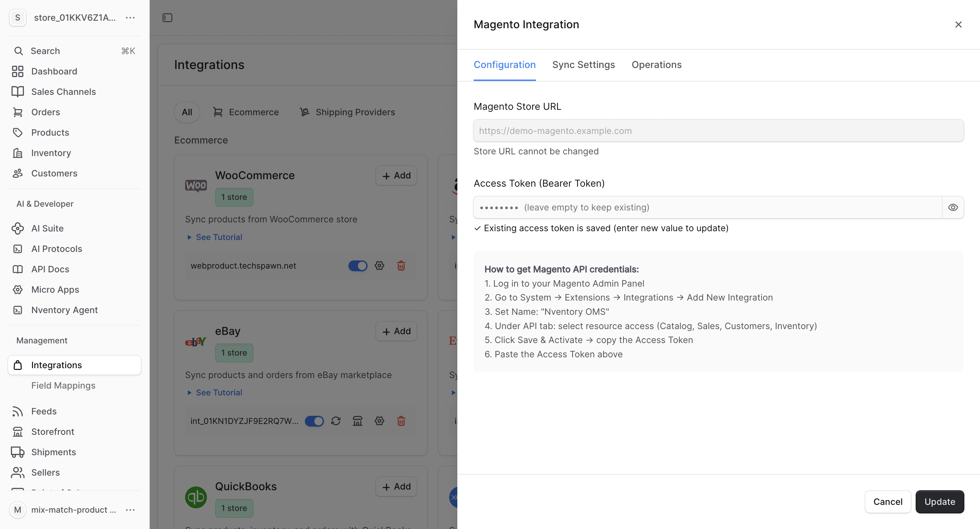Delete webproduct.techspawn.net WooCommerce store
Viewport: 980px width, 529px height.
click(x=401, y=266)
